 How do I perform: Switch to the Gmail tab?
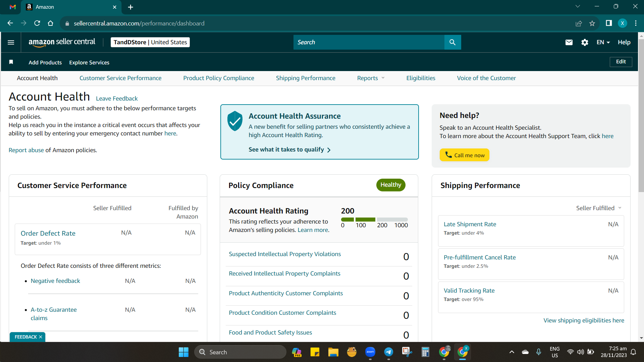tap(13, 7)
